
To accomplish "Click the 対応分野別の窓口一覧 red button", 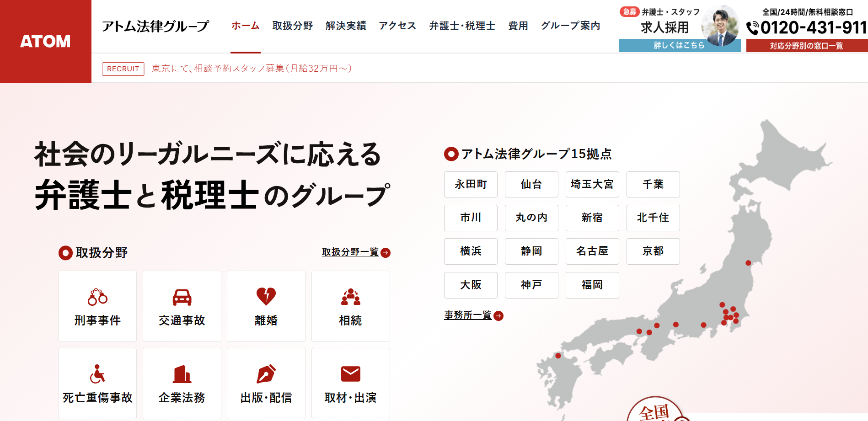I will (x=807, y=46).
